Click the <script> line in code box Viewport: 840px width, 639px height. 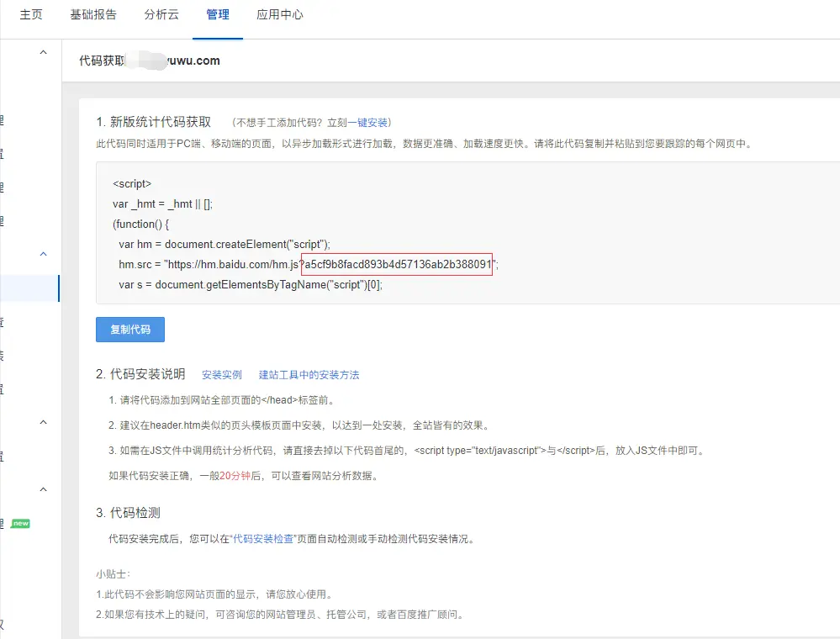[x=132, y=184]
